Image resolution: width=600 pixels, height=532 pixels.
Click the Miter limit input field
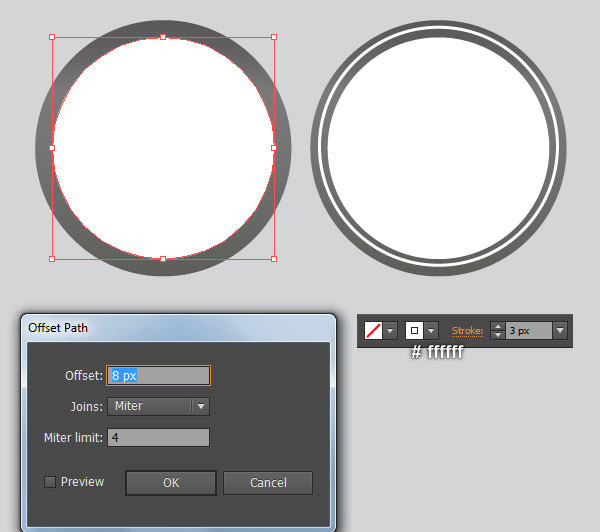pyautogui.click(x=158, y=437)
